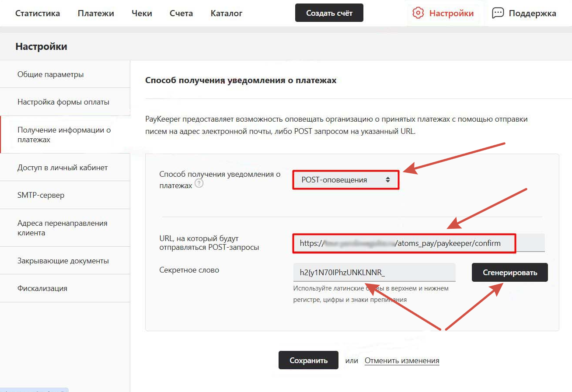Click the Сгенерировать button
The height and width of the screenshot is (392, 572).
click(510, 273)
